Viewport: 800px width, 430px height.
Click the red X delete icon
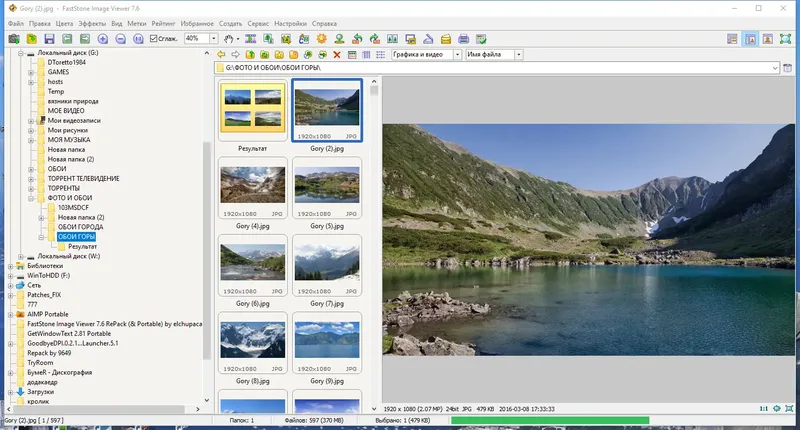[x=336, y=54]
